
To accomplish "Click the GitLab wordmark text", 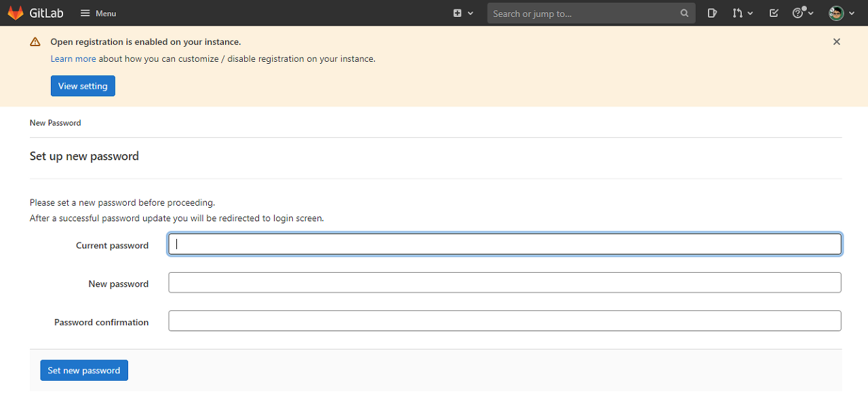I will [x=46, y=13].
